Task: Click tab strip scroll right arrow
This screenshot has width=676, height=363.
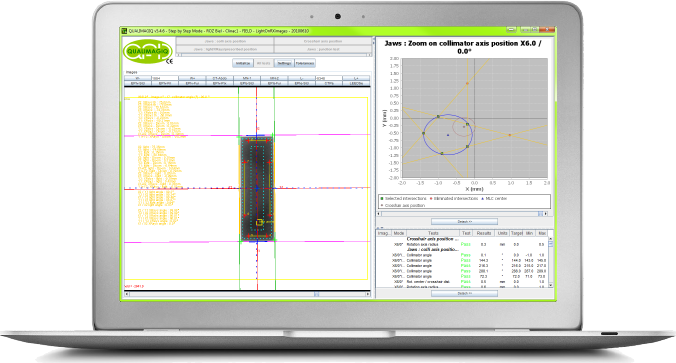Action: point(369,55)
